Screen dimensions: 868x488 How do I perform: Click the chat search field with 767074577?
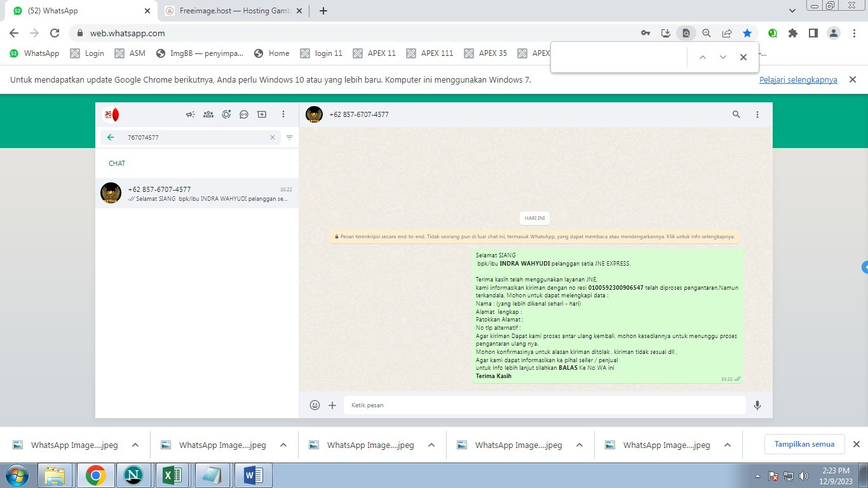(x=191, y=137)
